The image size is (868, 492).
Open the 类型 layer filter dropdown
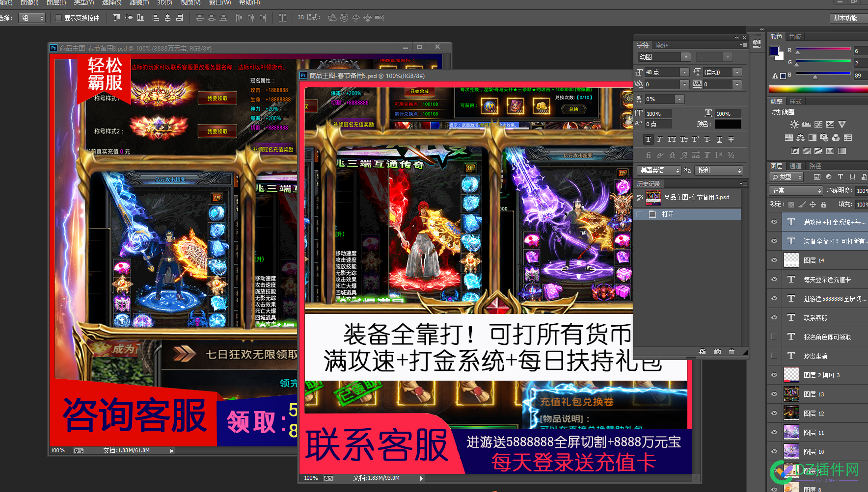point(787,177)
